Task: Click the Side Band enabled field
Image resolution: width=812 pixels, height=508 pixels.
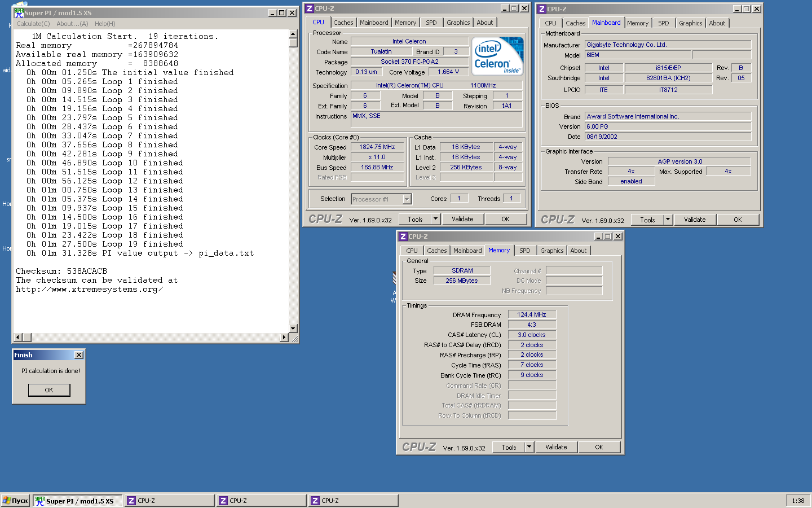Action: point(631,181)
